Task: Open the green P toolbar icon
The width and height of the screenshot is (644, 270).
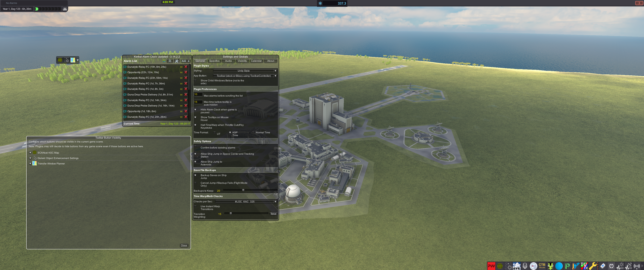Action: click(567, 266)
